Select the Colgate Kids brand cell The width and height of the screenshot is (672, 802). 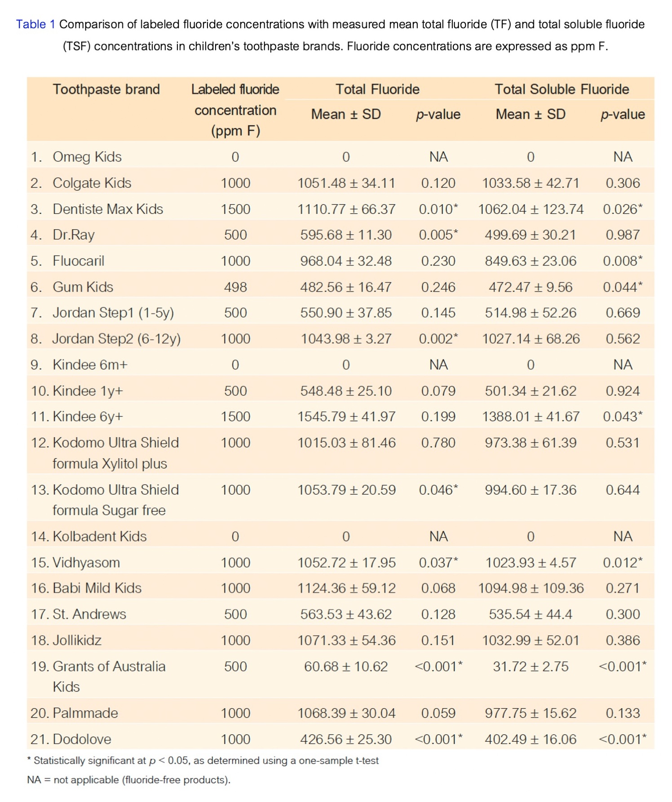[92, 183]
